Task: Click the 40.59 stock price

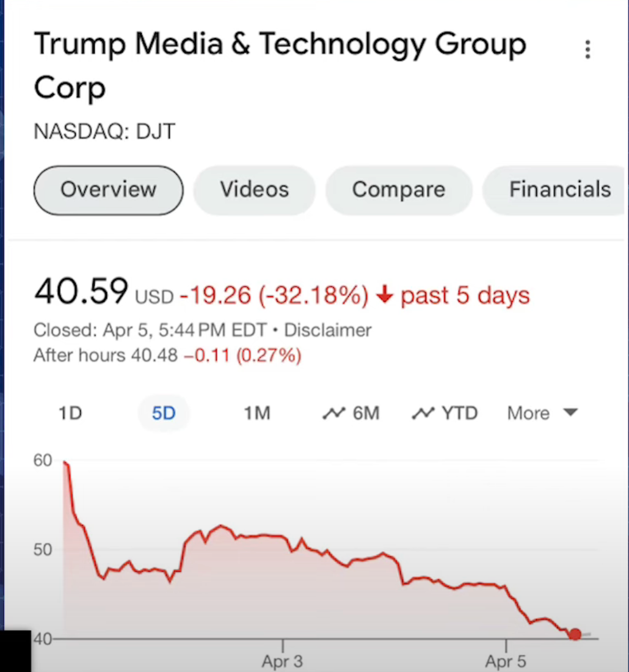Action: coord(81,291)
